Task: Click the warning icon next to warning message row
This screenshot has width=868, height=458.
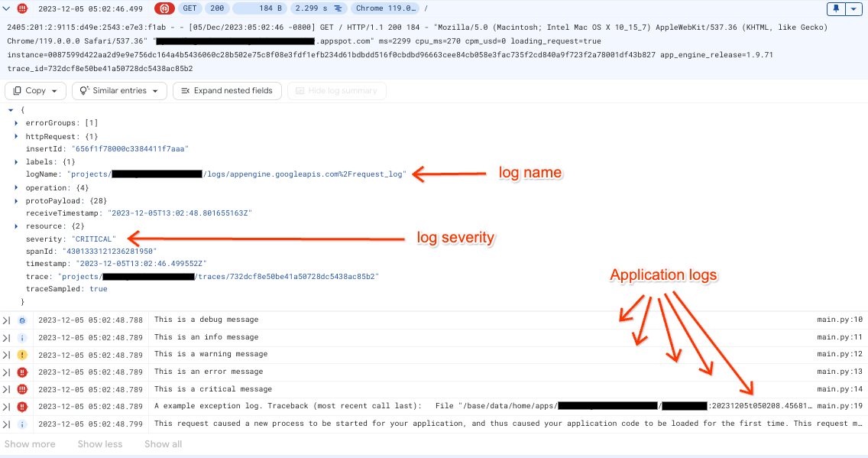Action: pyautogui.click(x=21, y=354)
